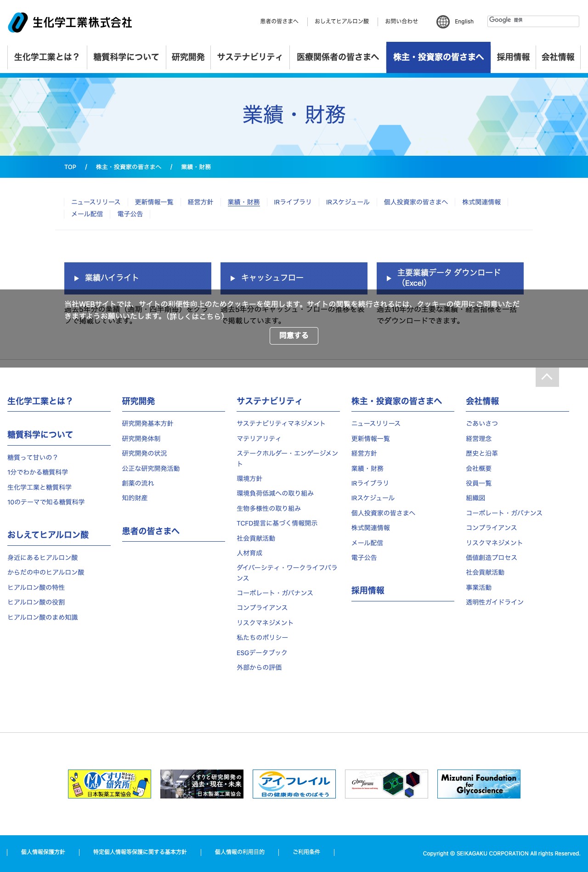The image size is (588, 872).
Task: Select 株式関連情報 sub-navigation tab
Action: [481, 202]
